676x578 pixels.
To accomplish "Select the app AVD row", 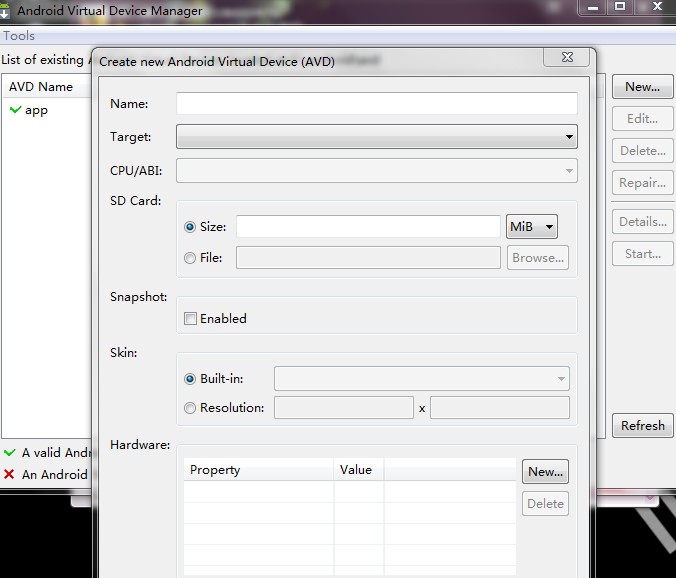I will [x=47, y=110].
